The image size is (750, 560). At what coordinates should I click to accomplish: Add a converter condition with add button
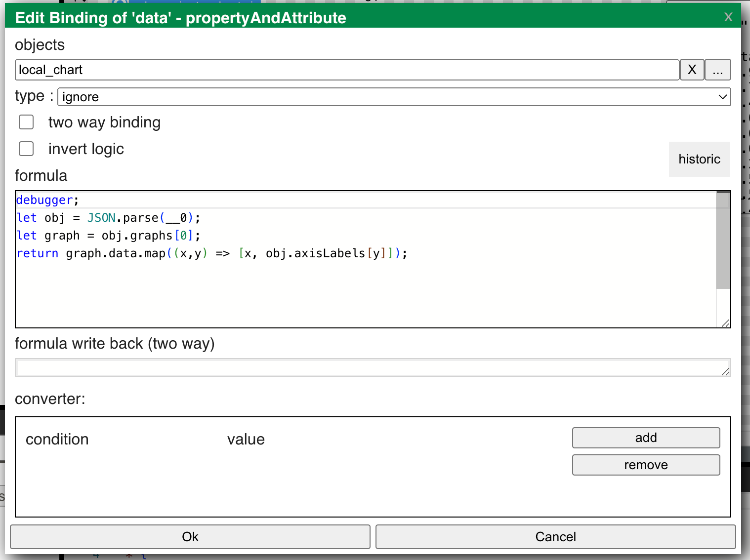coord(646,438)
